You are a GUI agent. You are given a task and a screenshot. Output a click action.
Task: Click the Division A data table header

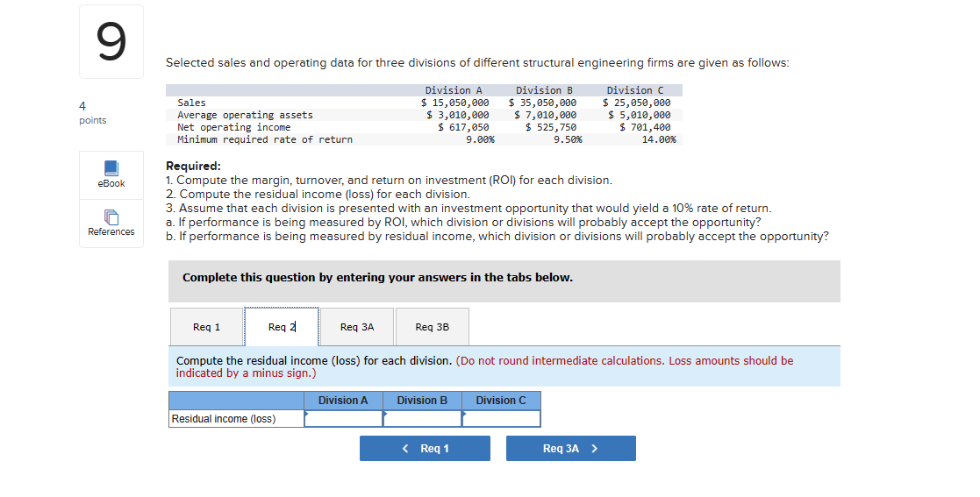[454, 90]
